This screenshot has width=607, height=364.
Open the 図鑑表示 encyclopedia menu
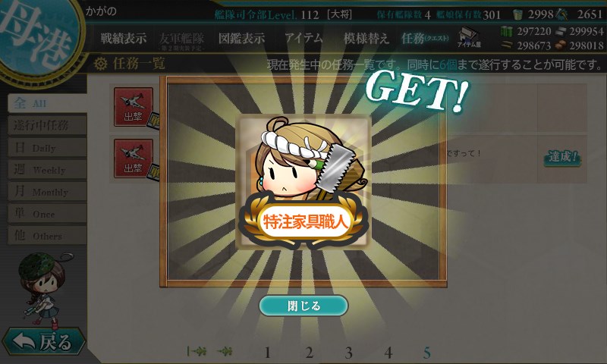click(241, 38)
